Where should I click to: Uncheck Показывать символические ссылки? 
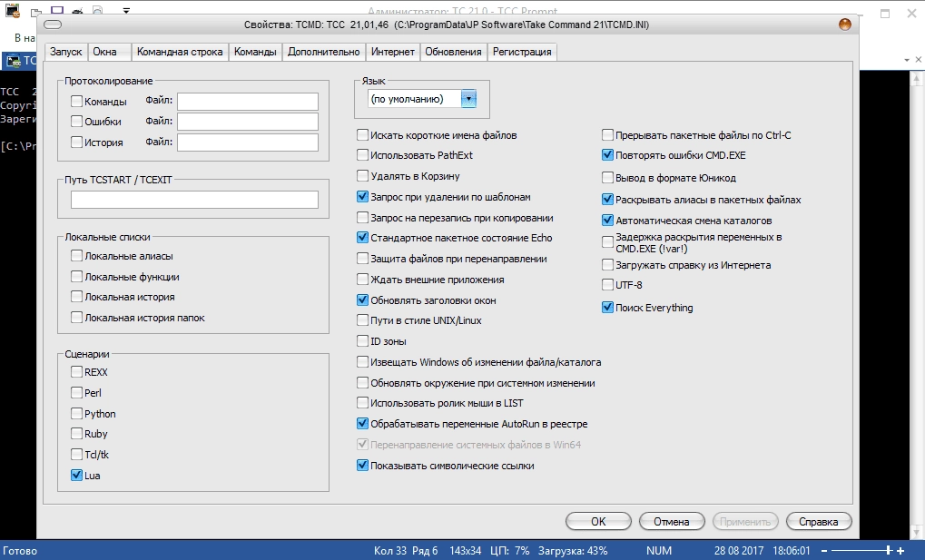(x=362, y=466)
